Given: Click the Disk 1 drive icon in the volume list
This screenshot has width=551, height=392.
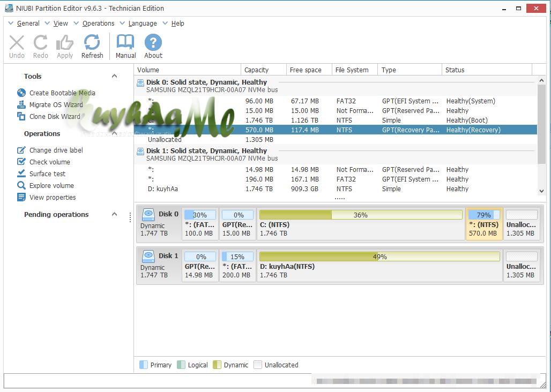Looking at the screenshot, I should tap(140, 151).
